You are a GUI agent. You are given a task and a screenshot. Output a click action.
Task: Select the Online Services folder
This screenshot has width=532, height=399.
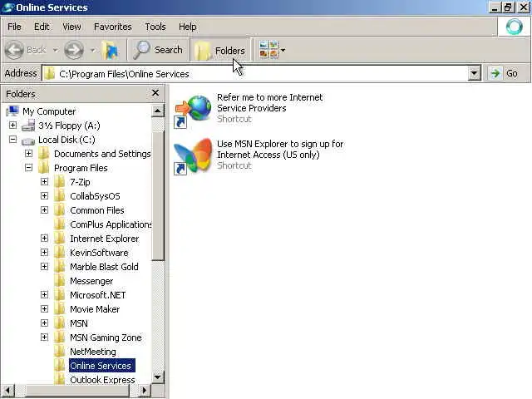point(101,366)
